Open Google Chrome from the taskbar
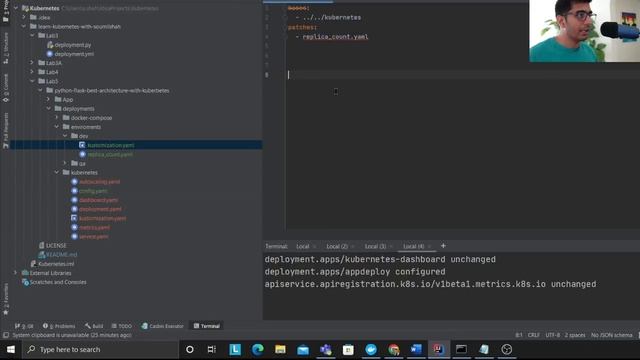Screen dimensions: 640x360 [x=393, y=350]
